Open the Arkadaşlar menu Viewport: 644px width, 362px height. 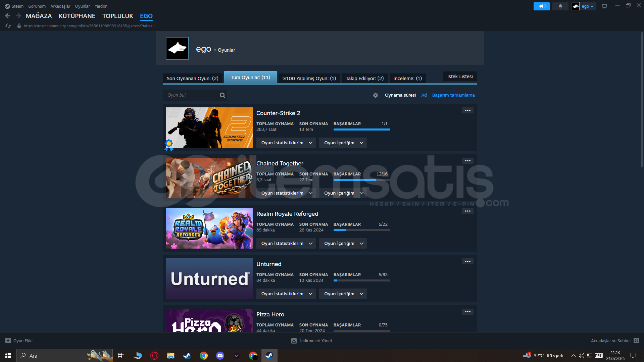coord(60,6)
